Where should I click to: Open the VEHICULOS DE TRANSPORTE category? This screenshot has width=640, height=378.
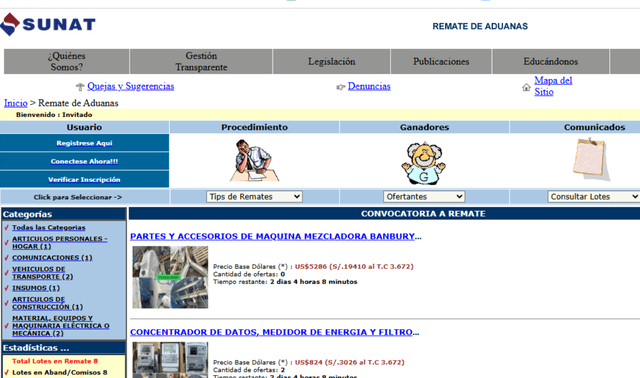tap(42, 273)
